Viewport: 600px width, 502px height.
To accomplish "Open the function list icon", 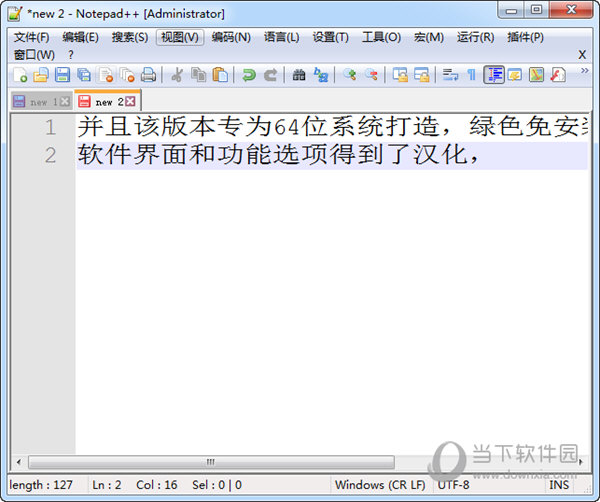I will pos(558,75).
